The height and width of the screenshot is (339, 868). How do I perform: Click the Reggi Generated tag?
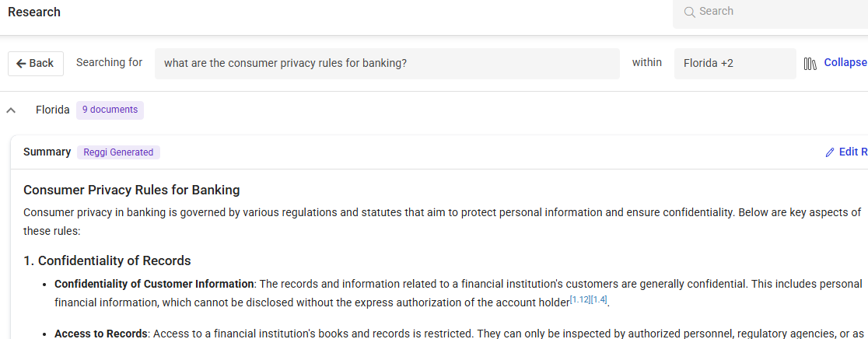click(x=118, y=152)
